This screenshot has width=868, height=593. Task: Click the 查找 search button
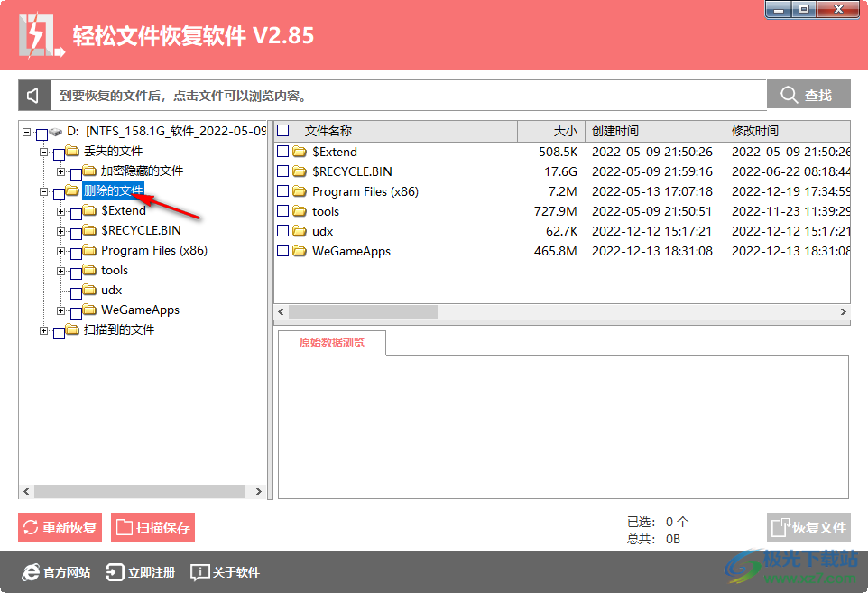pyautogui.click(x=808, y=95)
